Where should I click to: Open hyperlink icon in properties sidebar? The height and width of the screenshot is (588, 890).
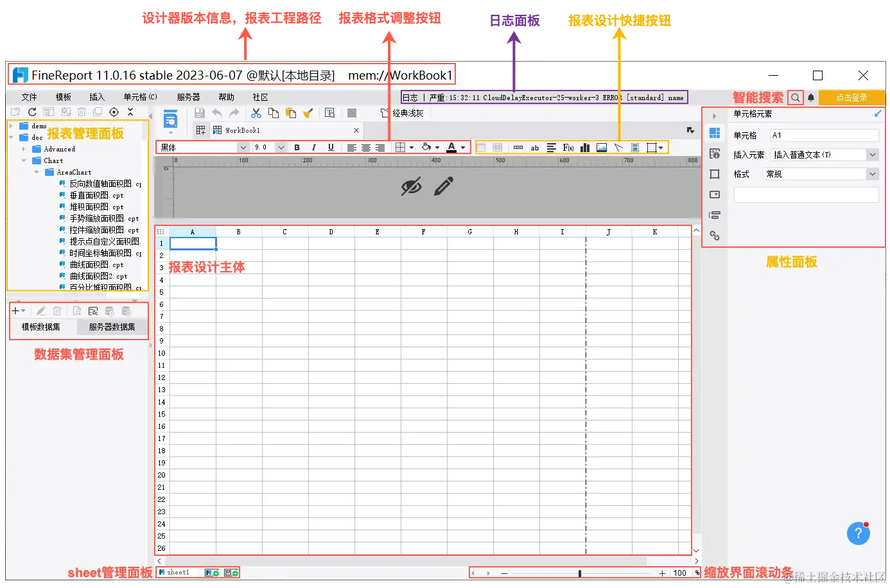pos(715,236)
